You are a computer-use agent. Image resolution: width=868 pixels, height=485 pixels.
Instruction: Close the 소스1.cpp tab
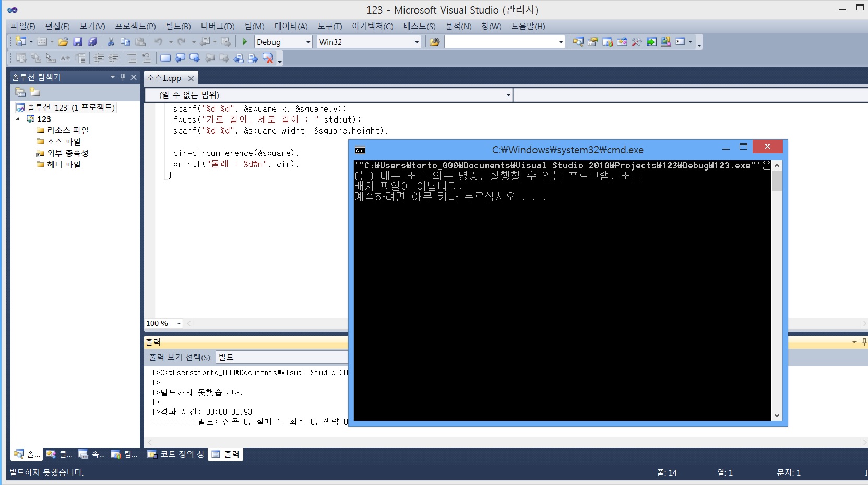click(191, 78)
